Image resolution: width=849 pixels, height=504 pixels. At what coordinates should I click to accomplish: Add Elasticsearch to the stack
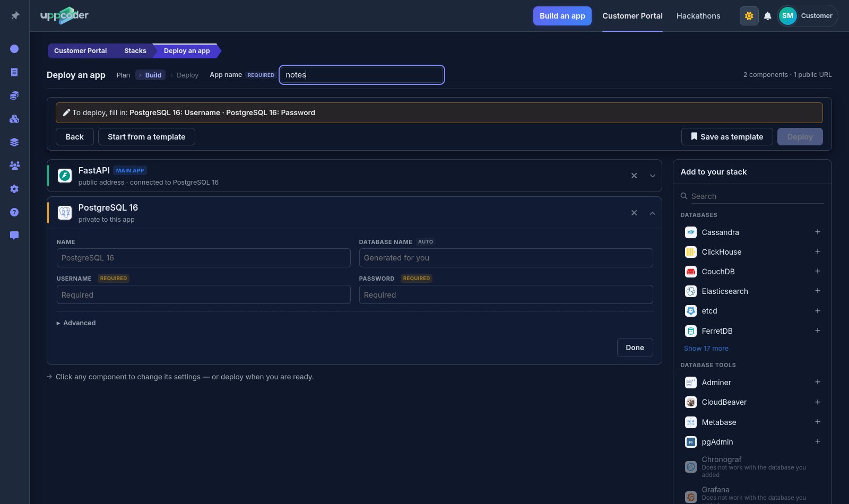(x=818, y=291)
